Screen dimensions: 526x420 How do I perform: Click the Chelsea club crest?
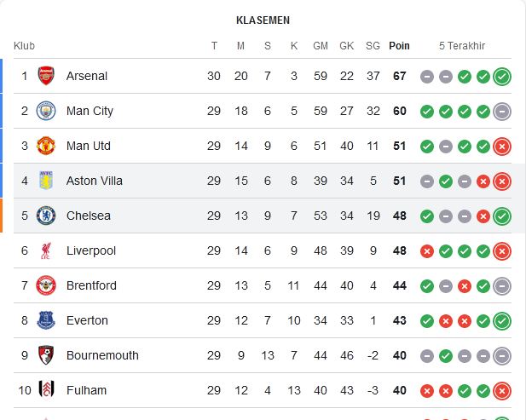(x=46, y=216)
